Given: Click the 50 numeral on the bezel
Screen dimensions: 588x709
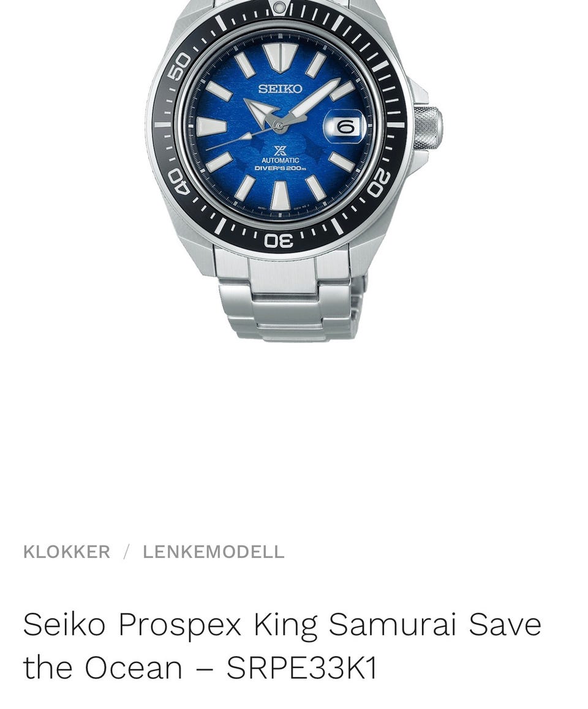Looking at the screenshot, I should coord(179,66).
